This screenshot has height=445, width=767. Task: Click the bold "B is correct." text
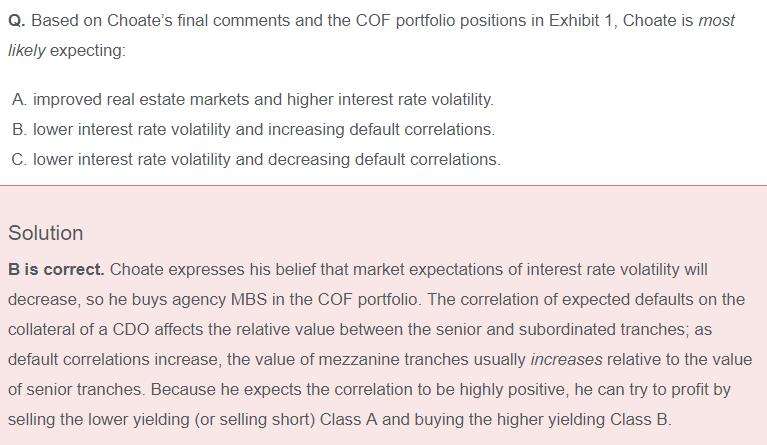tap(56, 270)
